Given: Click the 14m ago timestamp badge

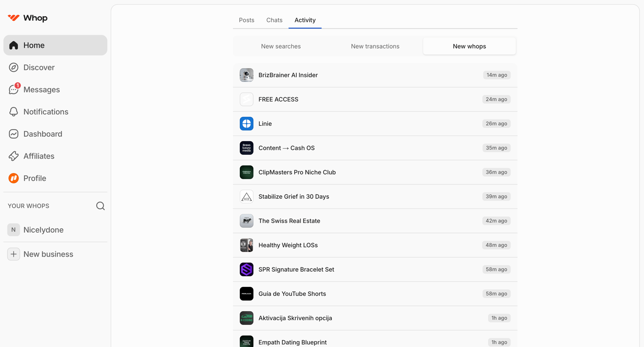Looking at the screenshot, I should 497,75.
